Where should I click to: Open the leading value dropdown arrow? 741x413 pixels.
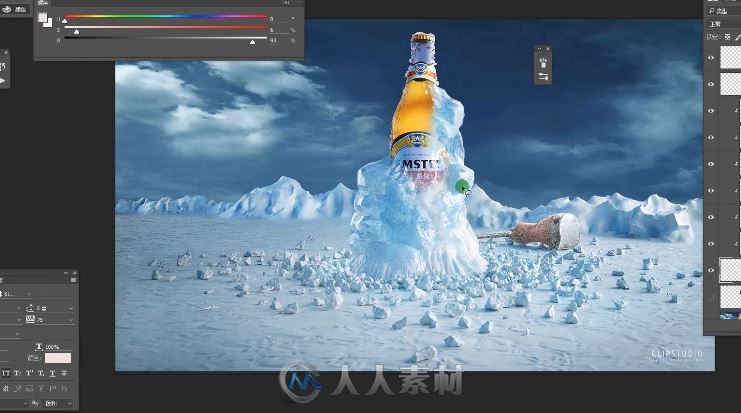click(x=71, y=308)
